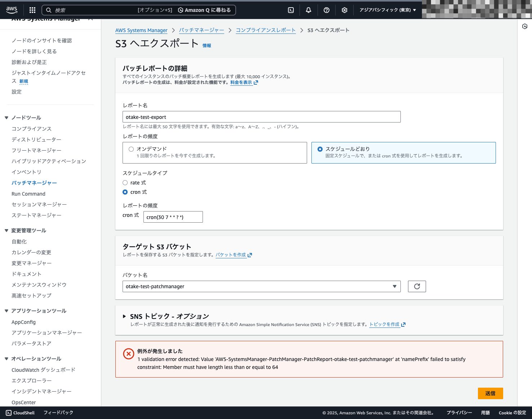The image size is (532, 419).
Task: Open パッチマネージャー in the breadcrumb
Action: pyautogui.click(x=201, y=30)
